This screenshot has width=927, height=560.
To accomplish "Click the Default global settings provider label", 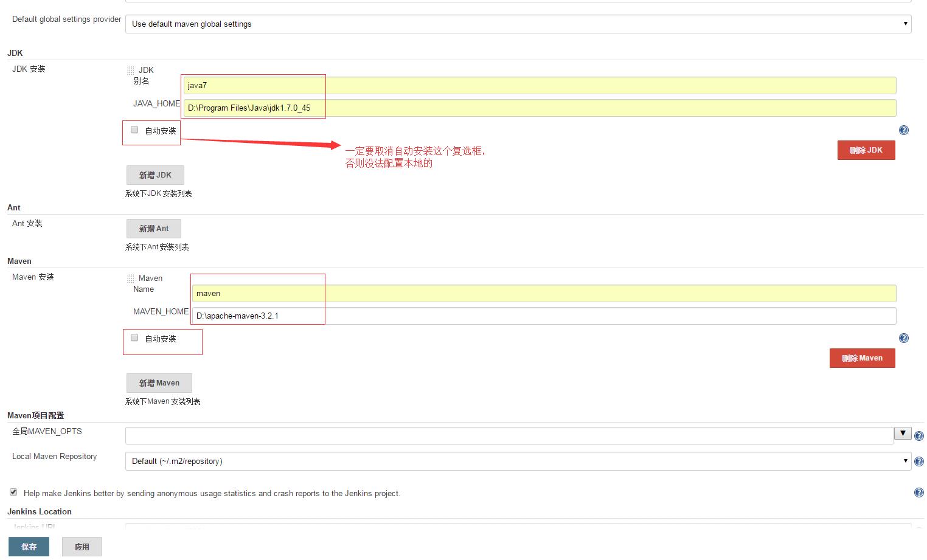I will pyautogui.click(x=67, y=19).
